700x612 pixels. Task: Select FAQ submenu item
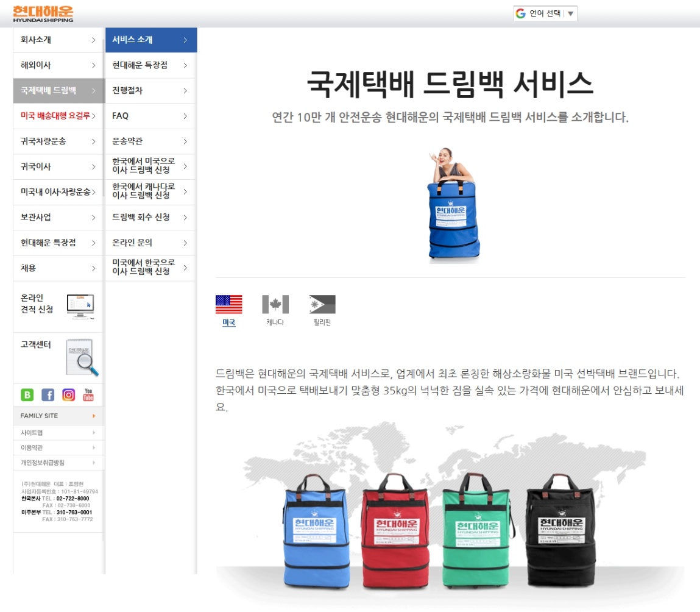tap(151, 116)
